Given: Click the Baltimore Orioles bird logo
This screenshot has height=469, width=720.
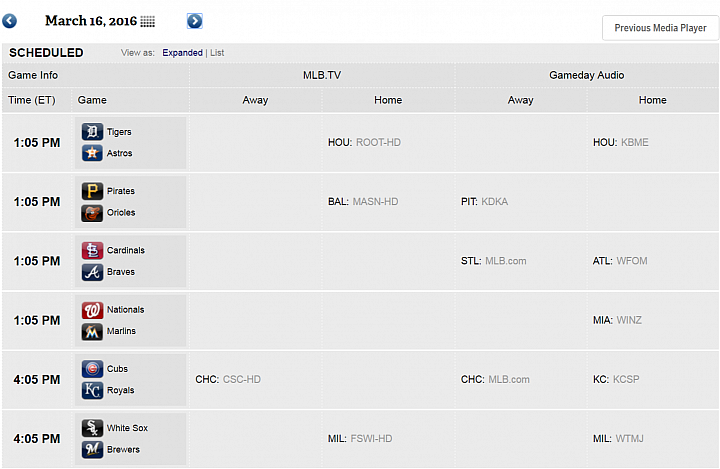Looking at the screenshot, I should 92,213.
